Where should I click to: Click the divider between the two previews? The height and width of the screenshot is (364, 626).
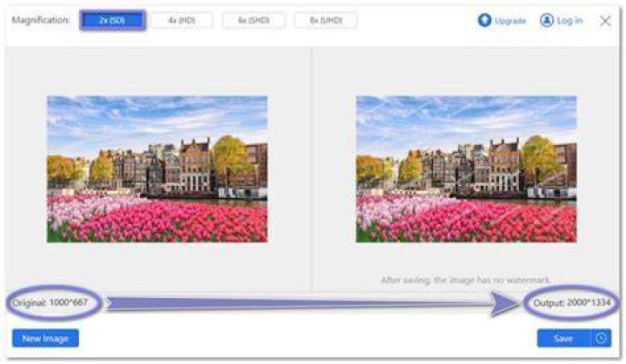[311, 169]
